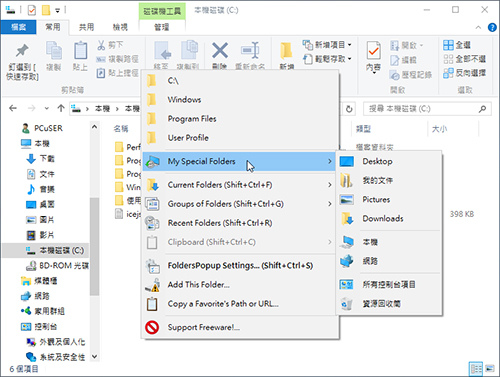Screen dimensions: 500x377
Task: Click the 剪下 scissors button
Action: (x=111, y=45)
